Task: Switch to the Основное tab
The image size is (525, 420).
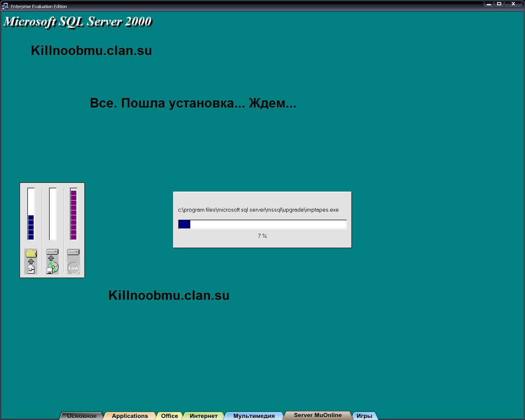Action: point(82,416)
